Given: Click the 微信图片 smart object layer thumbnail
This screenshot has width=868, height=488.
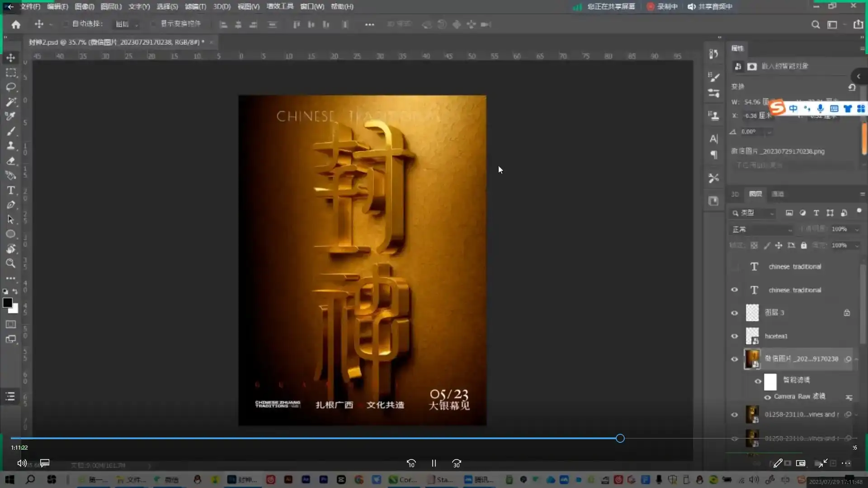Looking at the screenshot, I should (x=753, y=358).
